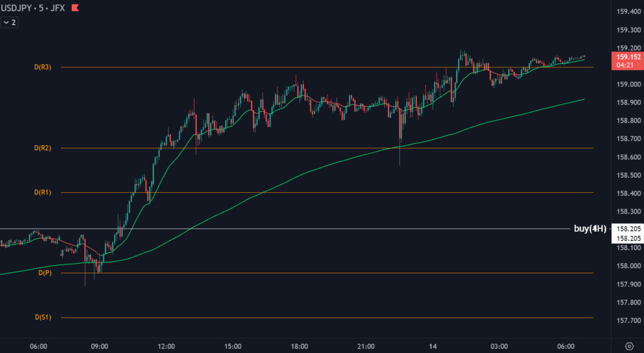The height and width of the screenshot is (353, 644).
Task: Click the USDJPY symbol title
Action: [x=18, y=8]
